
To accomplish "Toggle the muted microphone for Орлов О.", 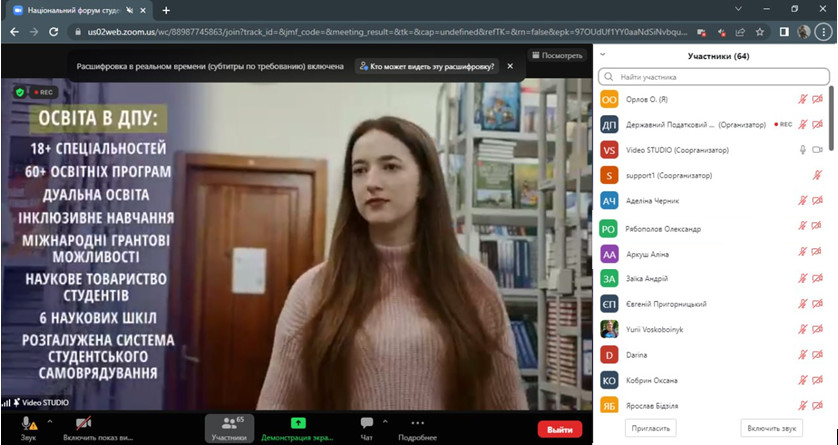I will tap(802, 99).
